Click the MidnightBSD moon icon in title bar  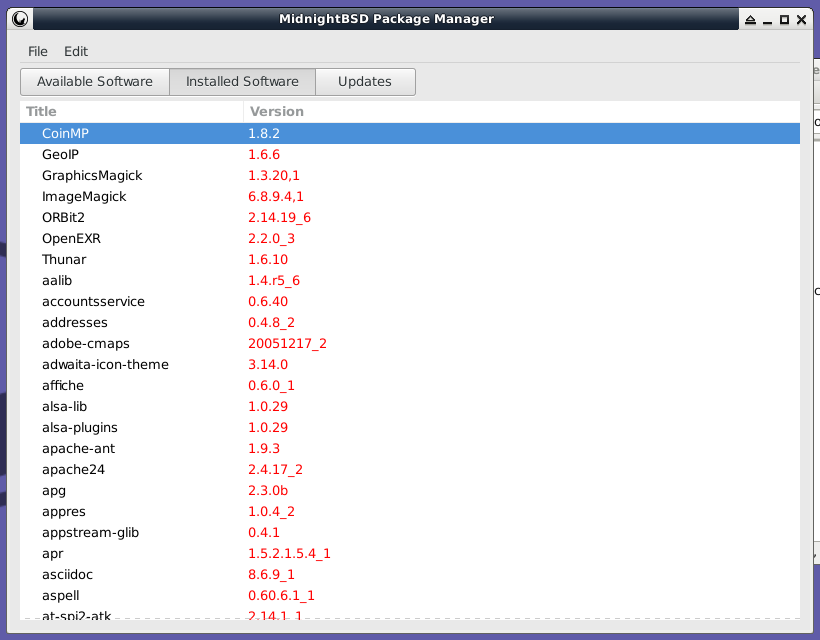point(20,19)
